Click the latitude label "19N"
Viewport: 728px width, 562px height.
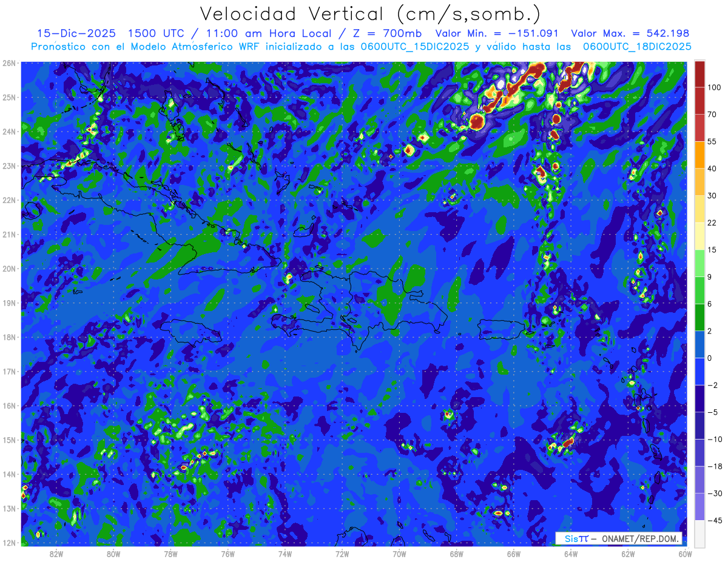click(x=9, y=303)
